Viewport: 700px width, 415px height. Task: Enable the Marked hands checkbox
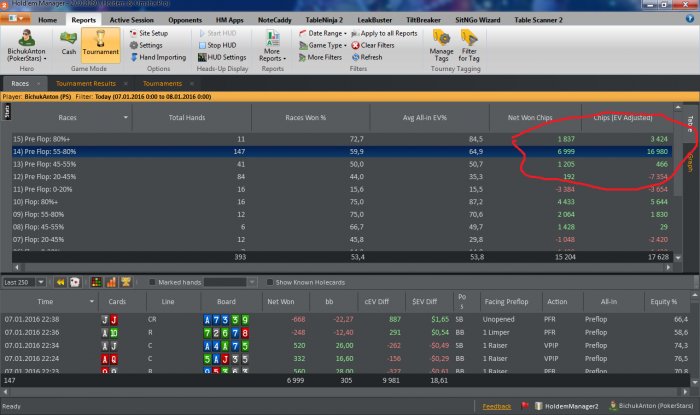[x=152, y=282]
